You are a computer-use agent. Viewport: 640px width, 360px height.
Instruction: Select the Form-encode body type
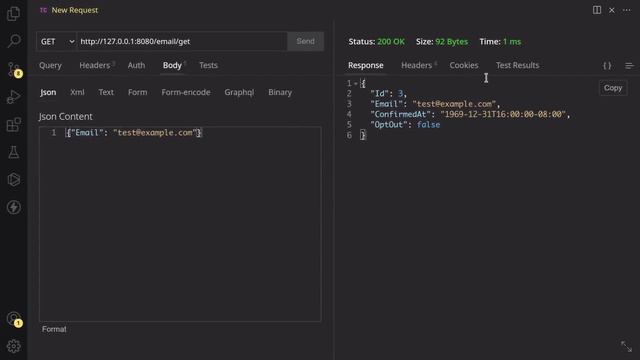coord(186,92)
